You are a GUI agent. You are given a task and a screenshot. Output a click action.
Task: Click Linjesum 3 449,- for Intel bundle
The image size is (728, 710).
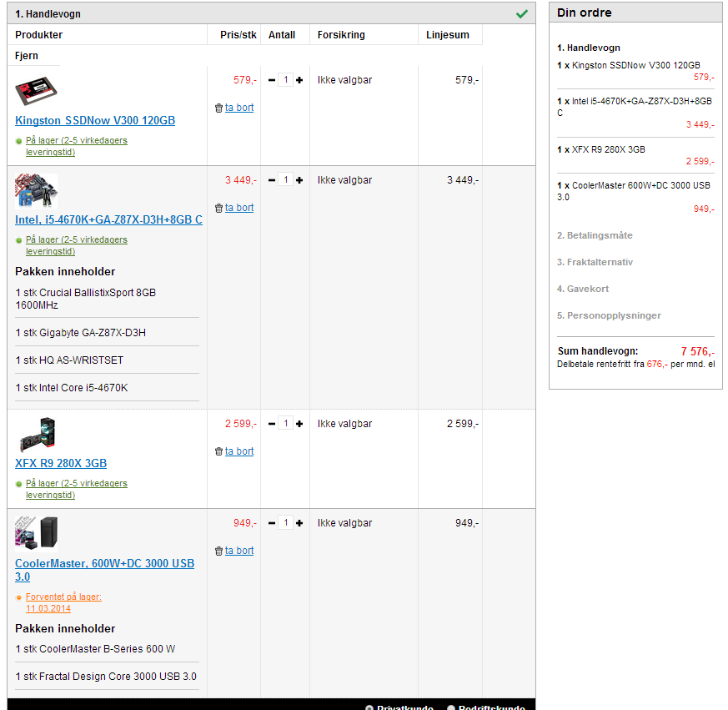tap(463, 180)
